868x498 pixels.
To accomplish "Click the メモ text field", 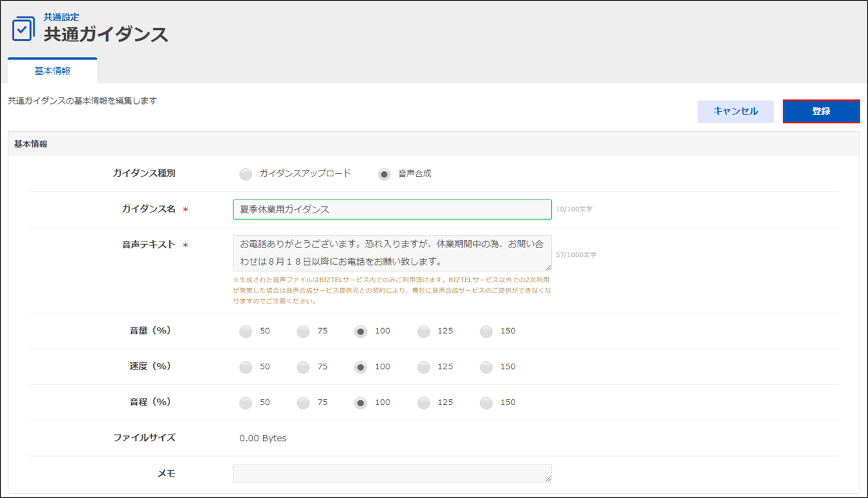I will 392,473.
